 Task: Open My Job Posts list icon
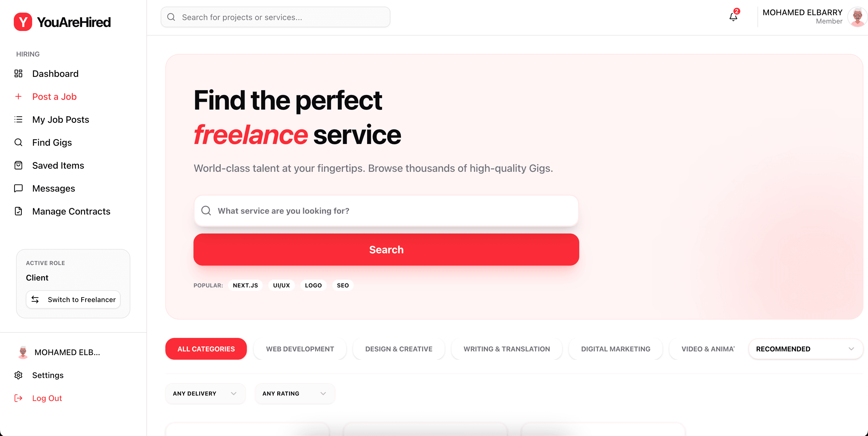pyautogui.click(x=19, y=119)
